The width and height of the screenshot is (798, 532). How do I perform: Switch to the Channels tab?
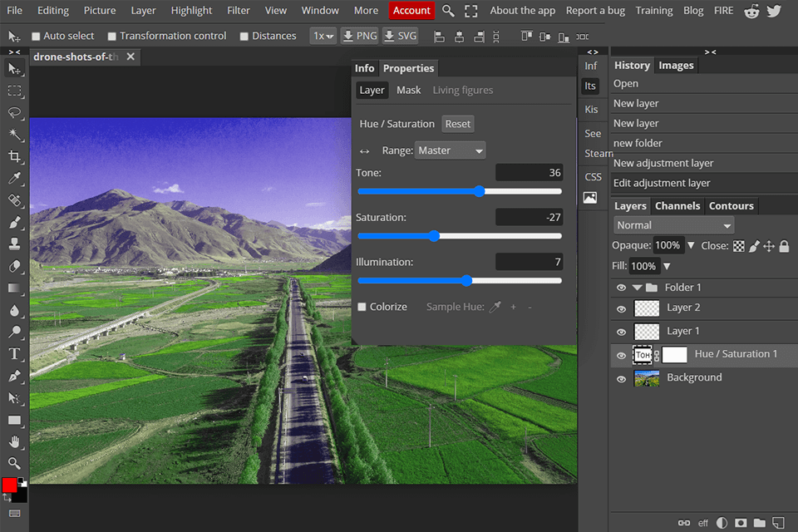pyautogui.click(x=677, y=205)
